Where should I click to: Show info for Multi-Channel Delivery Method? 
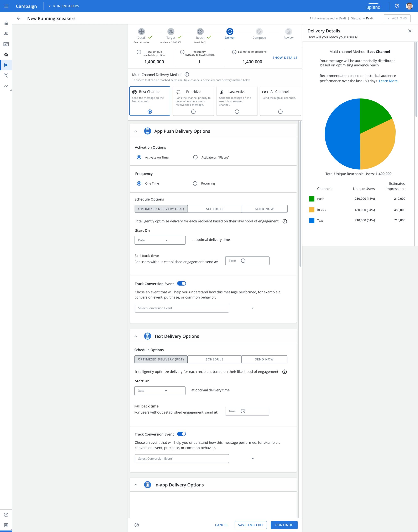[187, 74]
